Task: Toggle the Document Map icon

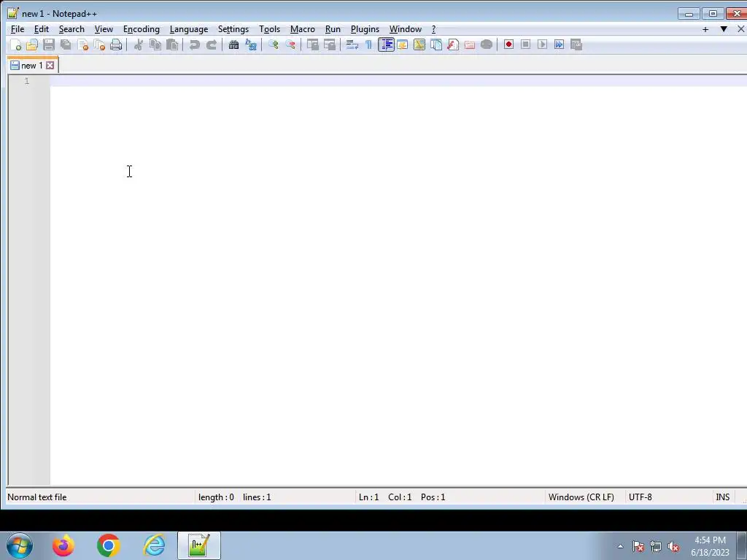Action: [x=419, y=44]
